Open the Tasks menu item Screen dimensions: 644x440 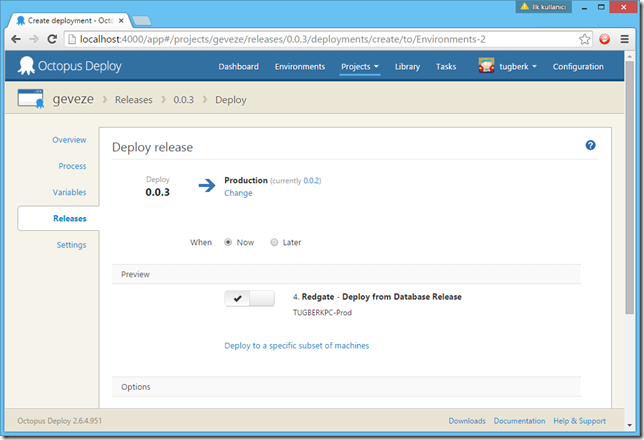(446, 67)
